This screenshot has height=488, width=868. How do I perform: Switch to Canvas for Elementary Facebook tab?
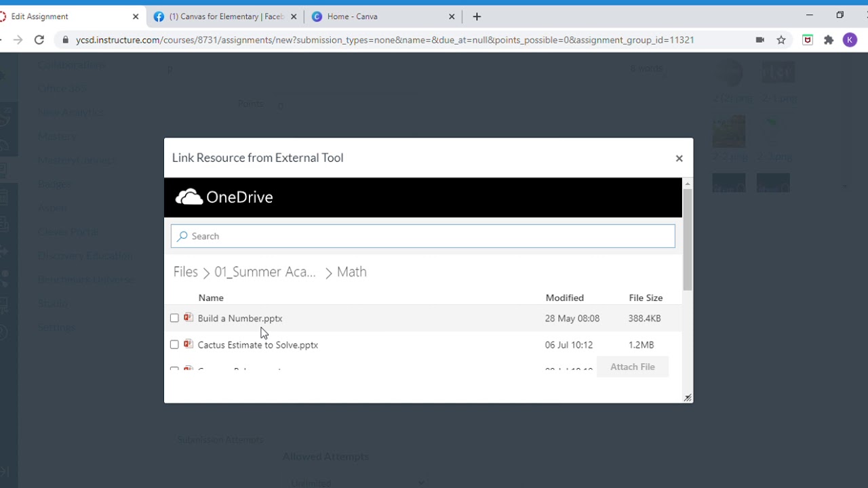point(224,16)
